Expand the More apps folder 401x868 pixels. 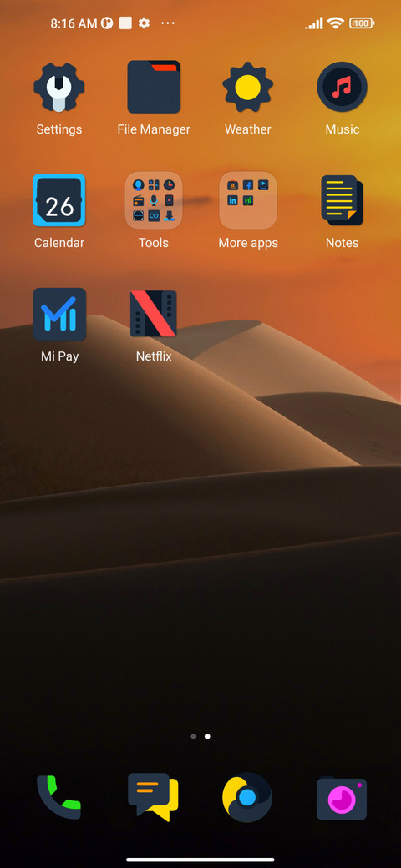(247, 200)
